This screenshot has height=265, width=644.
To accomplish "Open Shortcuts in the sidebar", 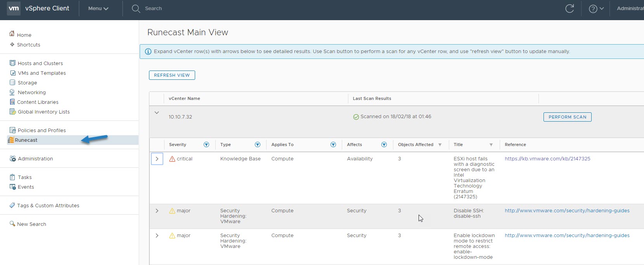I will point(29,45).
